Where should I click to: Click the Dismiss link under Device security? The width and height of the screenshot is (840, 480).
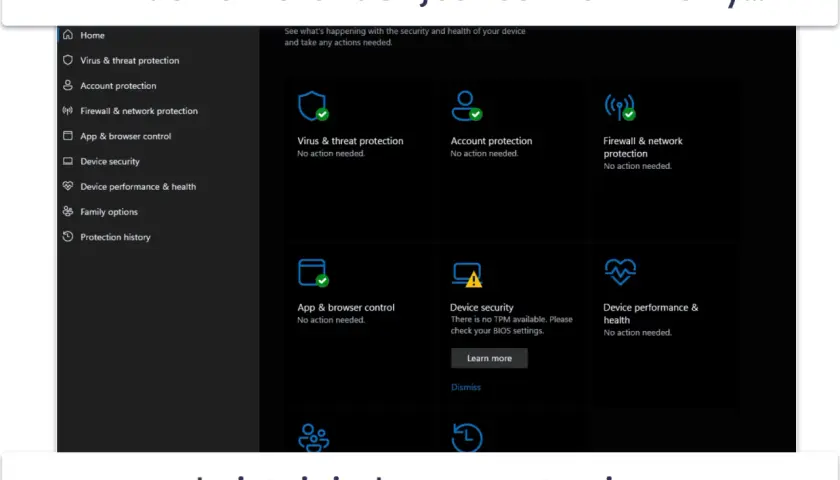point(466,387)
